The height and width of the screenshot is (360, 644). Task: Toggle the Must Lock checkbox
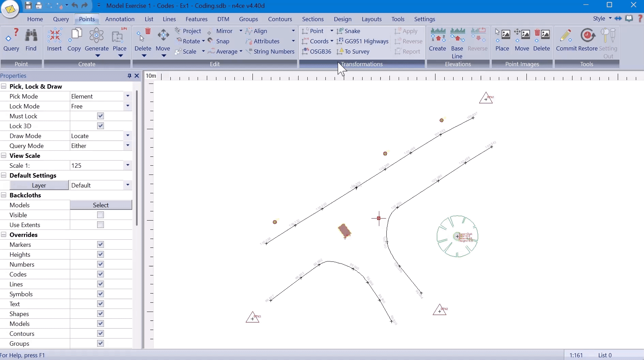[x=101, y=116]
